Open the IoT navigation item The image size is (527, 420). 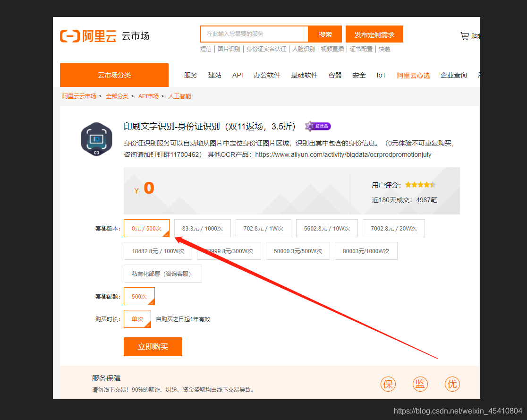pyautogui.click(x=381, y=75)
